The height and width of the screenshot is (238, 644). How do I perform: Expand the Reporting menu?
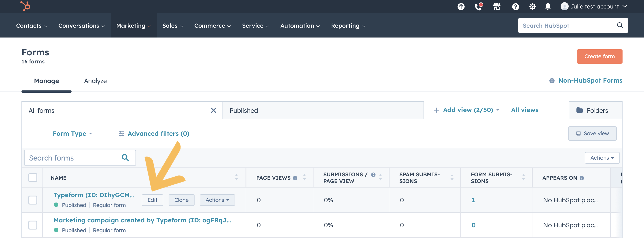point(348,26)
